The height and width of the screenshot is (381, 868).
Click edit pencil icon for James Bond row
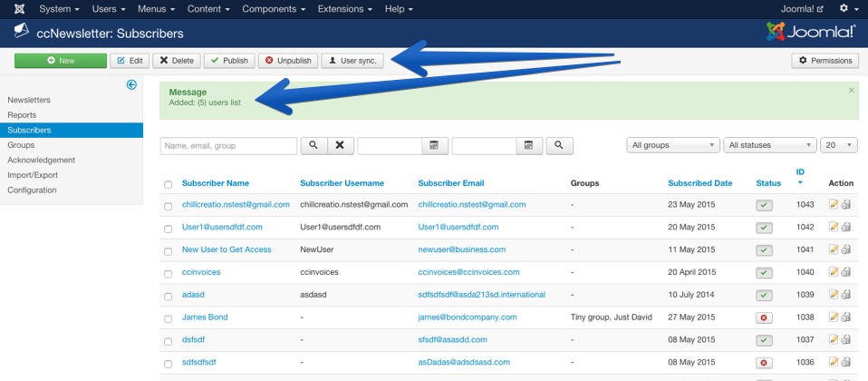click(x=834, y=317)
